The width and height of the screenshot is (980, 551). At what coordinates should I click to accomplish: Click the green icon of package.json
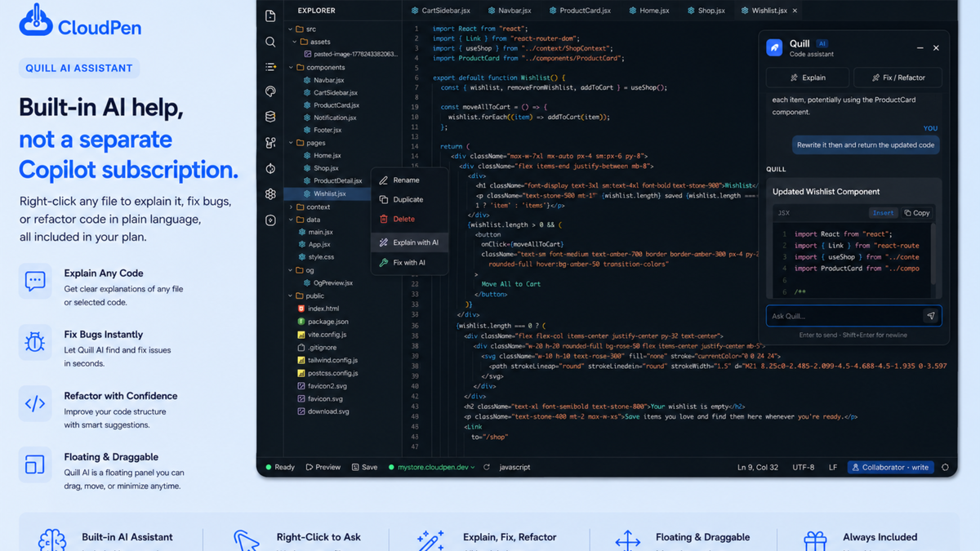301,322
